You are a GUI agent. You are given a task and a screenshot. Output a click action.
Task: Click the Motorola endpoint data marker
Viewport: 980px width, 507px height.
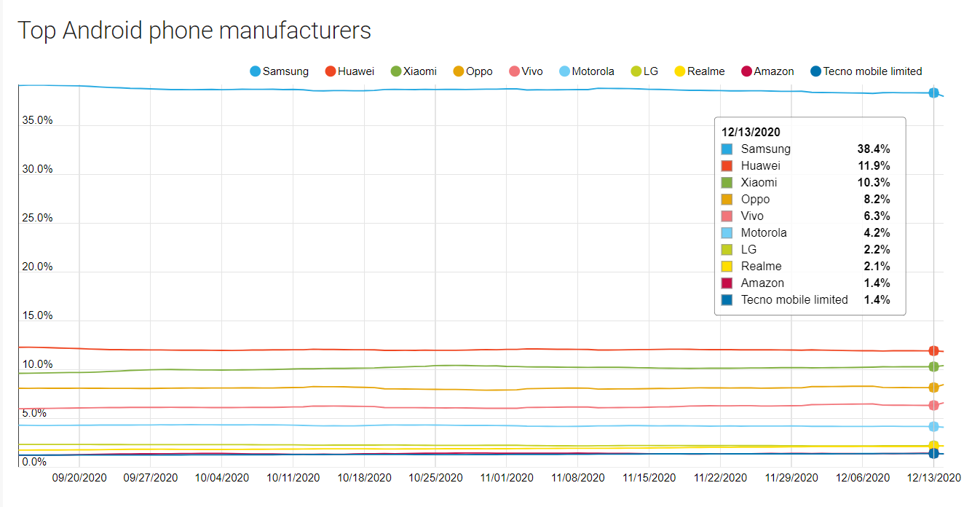click(x=933, y=426)
